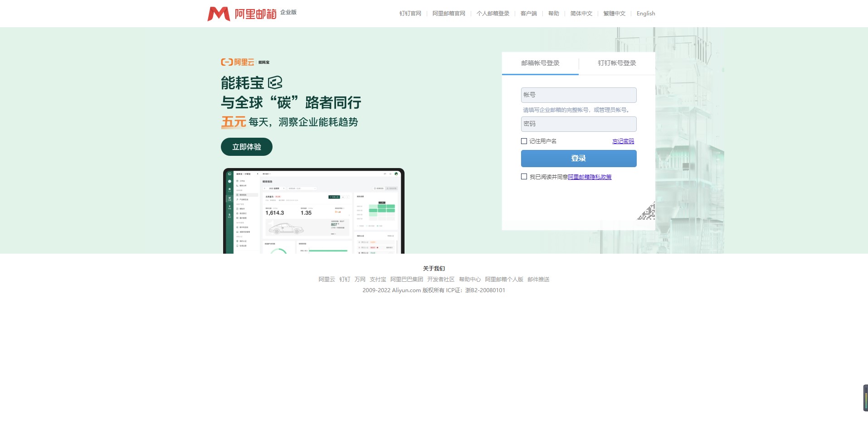This screenshot has width=868, height=424.
Task: Click the blue 登录 button
Action: [579, 159]
